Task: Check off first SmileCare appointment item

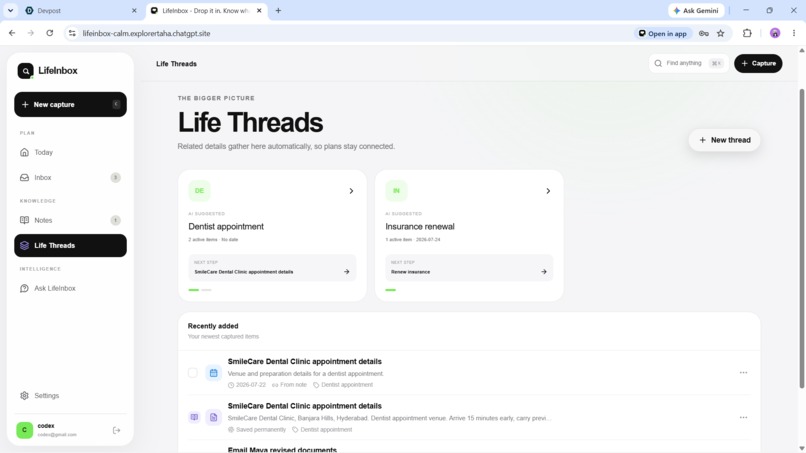Action: click(x=193, y=373)
